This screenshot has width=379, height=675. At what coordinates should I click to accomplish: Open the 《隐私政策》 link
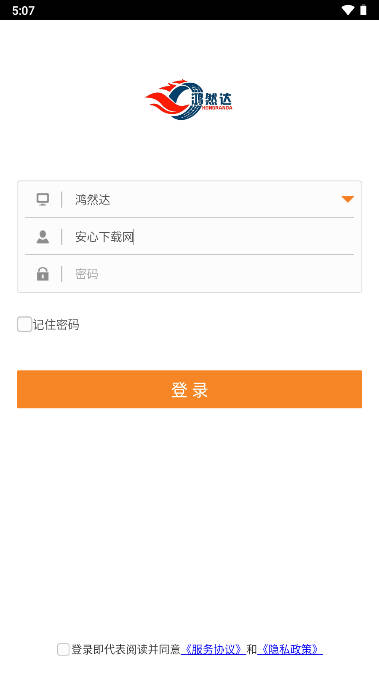click(x=290, y=649)
